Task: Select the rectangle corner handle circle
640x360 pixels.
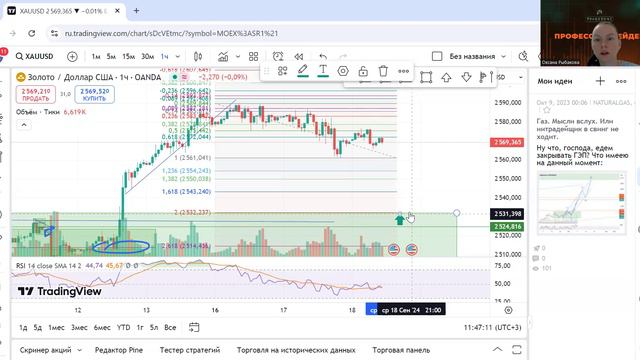Action: (457, 213)
